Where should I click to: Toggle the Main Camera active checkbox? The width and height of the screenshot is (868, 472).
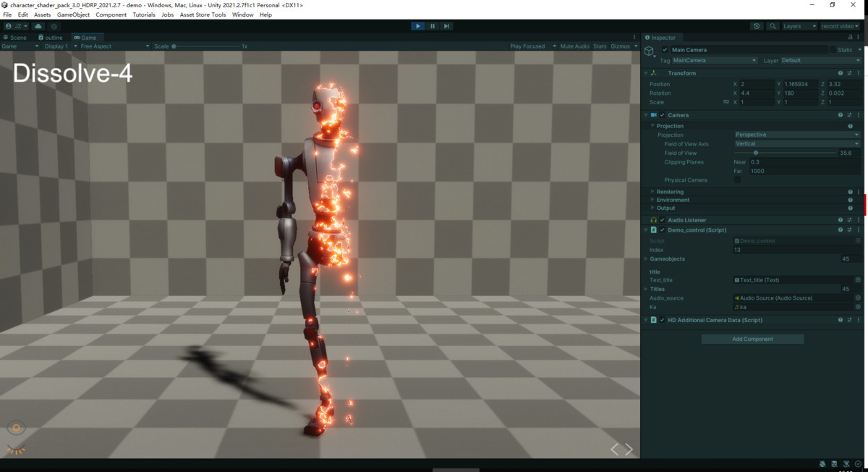coord(663,49)
